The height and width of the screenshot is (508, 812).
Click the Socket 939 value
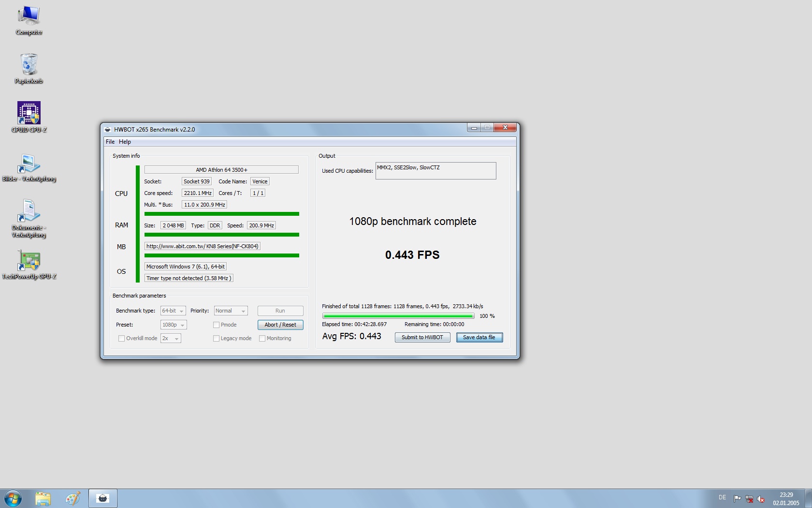(x=197, y=181)
